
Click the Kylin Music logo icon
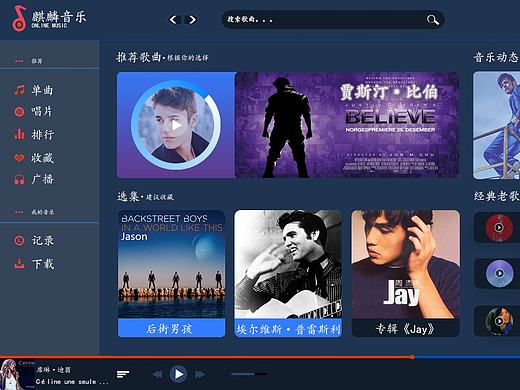19,19
